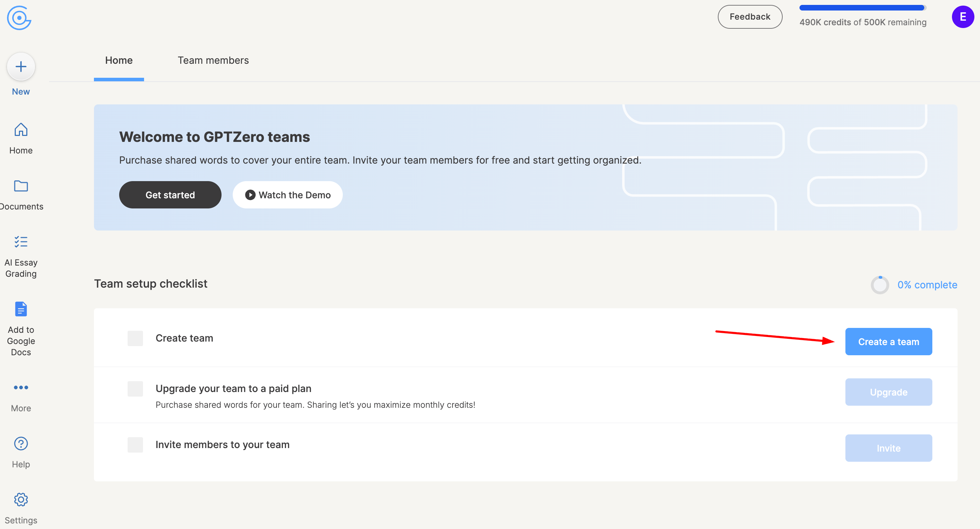Open the user avatar E menu
Viewport: 980px width, 529px height.
point(963,17)
